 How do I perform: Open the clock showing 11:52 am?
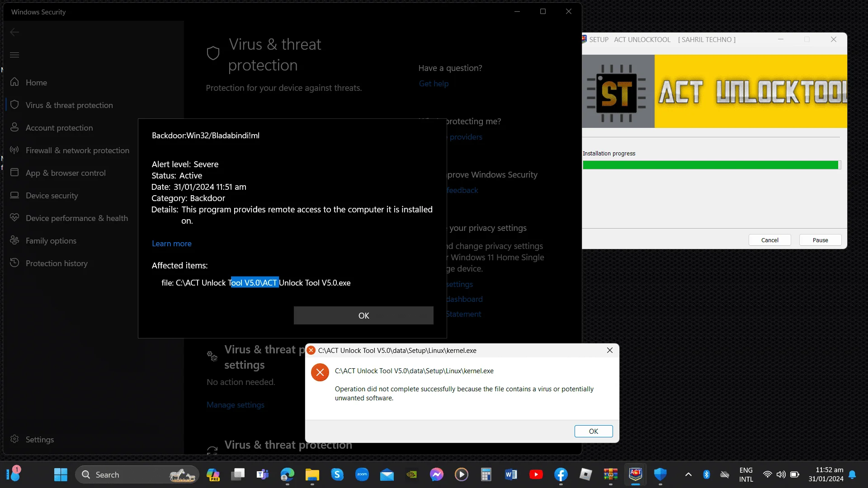click(x=826, y=474)
